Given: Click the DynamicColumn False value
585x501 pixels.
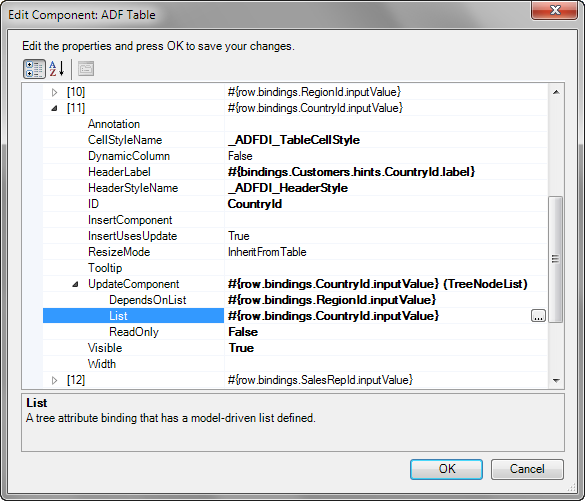Looking at the screenshot, I should click(240, 156).
